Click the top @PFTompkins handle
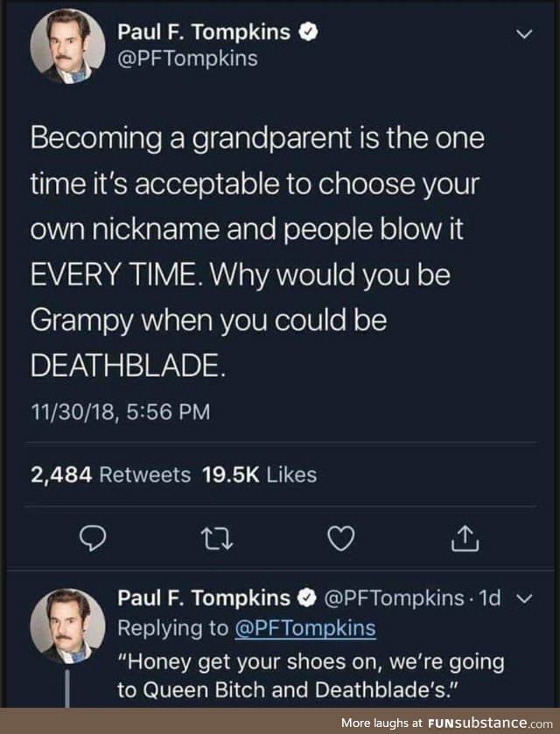560x734 pixels. [187, 59]
